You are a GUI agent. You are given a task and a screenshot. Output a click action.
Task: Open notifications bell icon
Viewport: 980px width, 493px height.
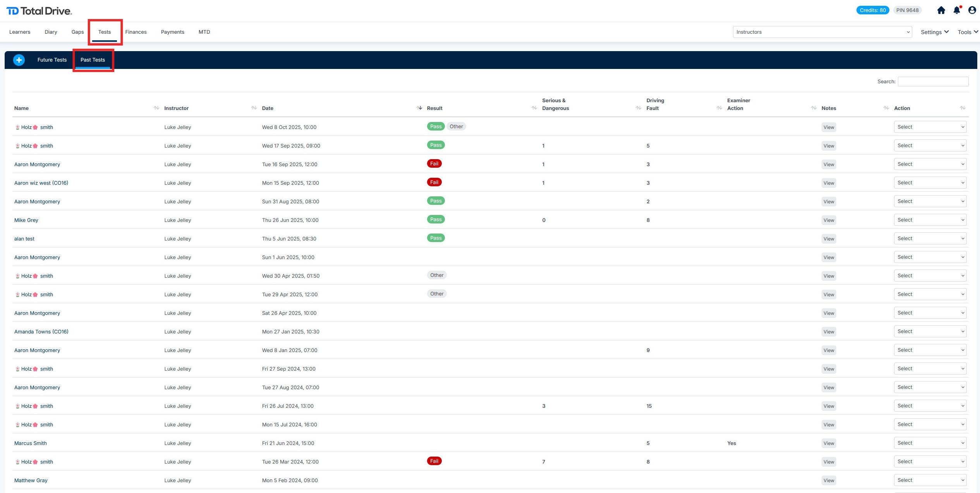click(x=957, y=10)
